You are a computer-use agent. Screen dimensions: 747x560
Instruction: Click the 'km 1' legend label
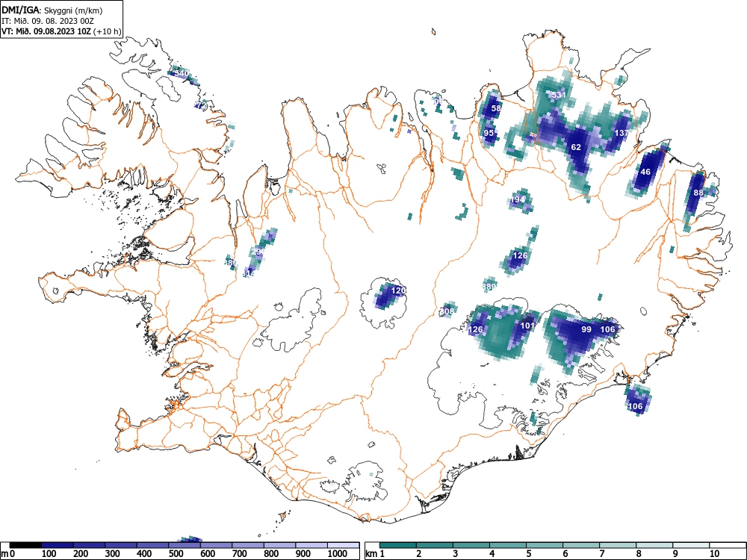pos(375,554)
